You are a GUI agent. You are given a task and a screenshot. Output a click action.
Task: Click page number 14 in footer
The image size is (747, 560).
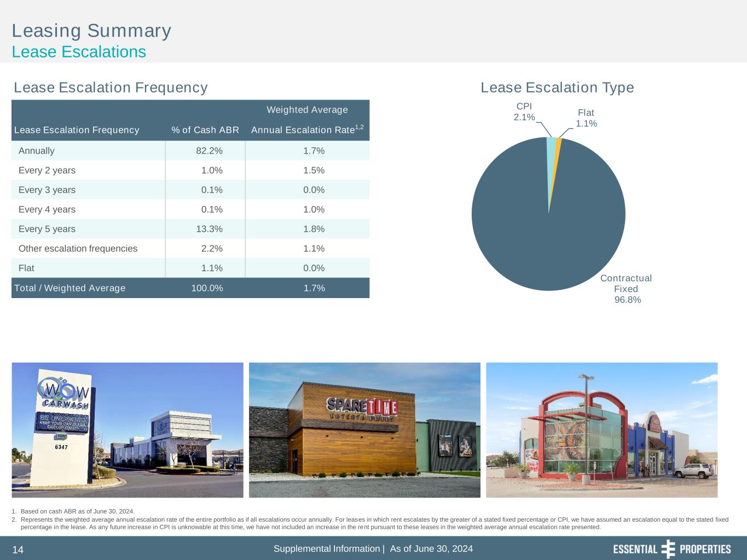[x=18, y=550]
